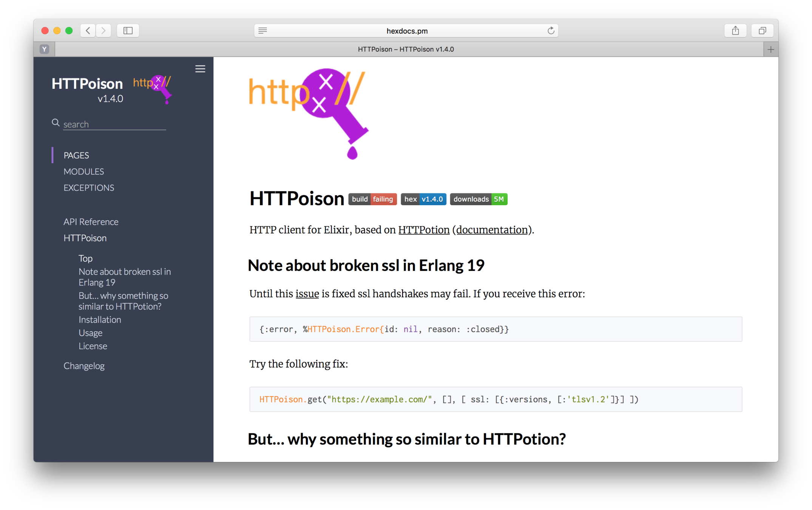Click the Reader view icon in address bar

click(262, 31)
